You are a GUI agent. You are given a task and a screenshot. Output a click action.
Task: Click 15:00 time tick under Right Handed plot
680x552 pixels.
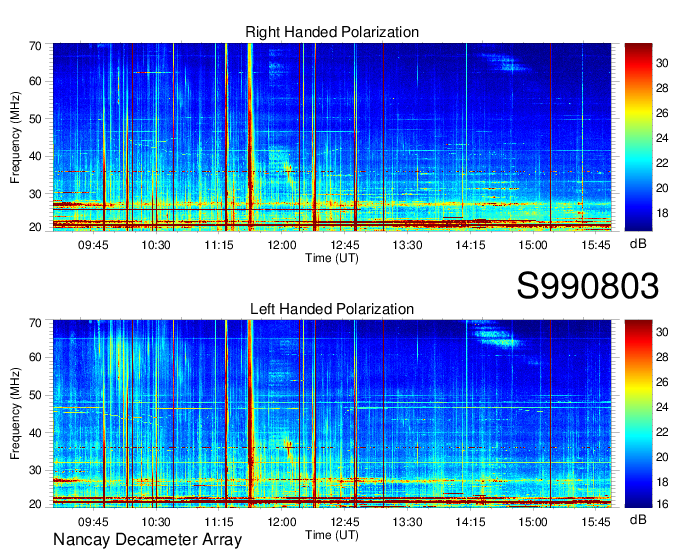click(x=533, y=245)
